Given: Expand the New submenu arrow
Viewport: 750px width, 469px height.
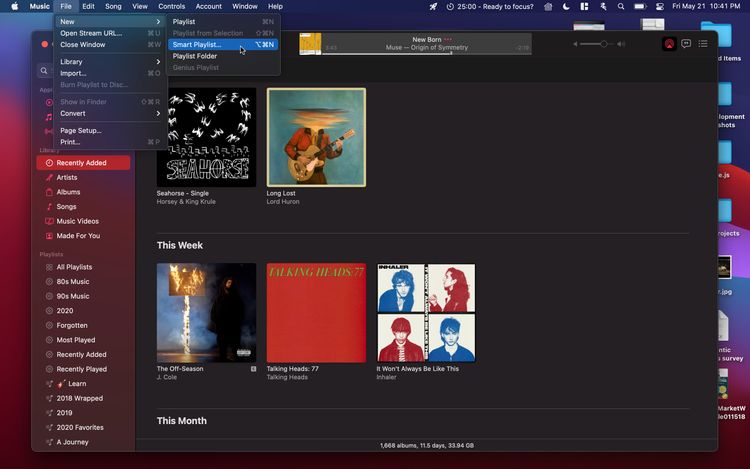Looking at the screenshot, I should click(158, 22).
